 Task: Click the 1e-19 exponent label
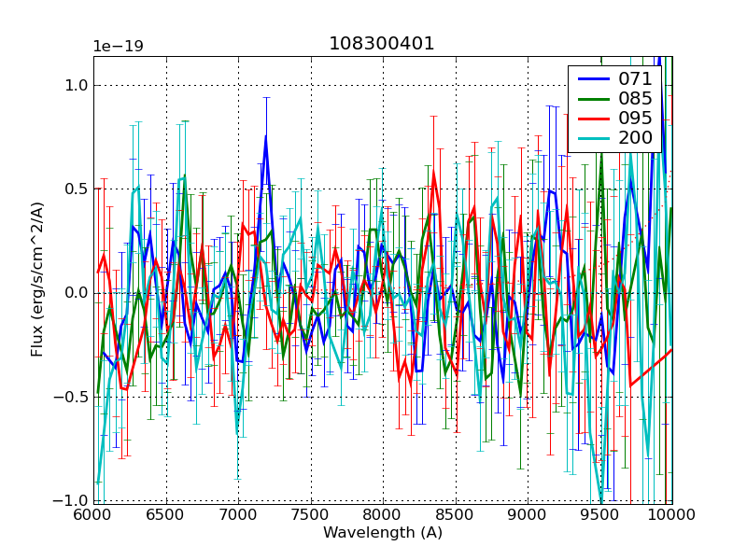[119, 47]
